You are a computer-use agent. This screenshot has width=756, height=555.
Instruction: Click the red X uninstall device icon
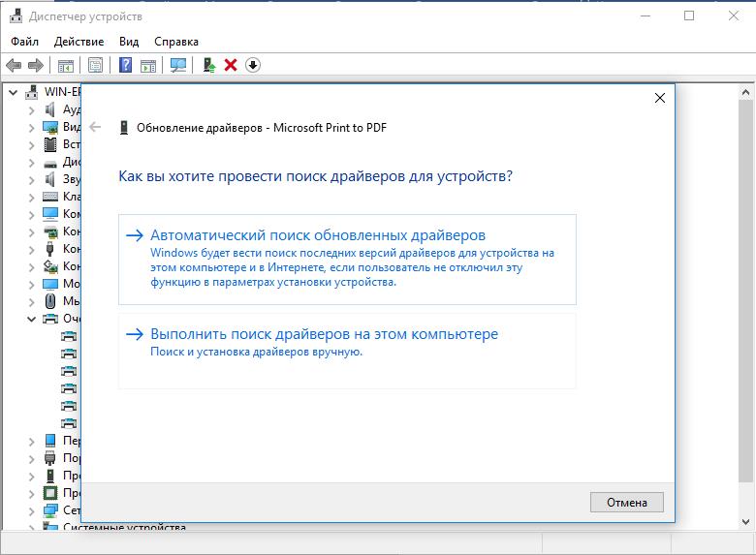click(231, 65)
